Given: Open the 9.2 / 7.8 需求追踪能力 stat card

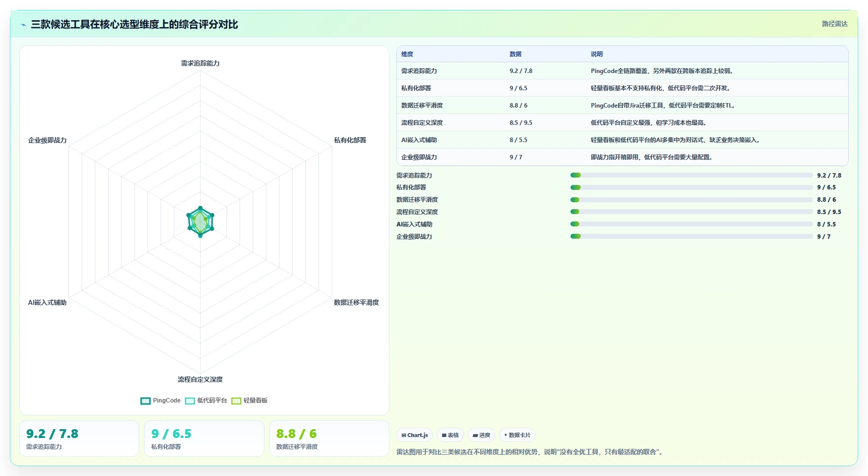Looking at the screenshot, I should point(79,439).
